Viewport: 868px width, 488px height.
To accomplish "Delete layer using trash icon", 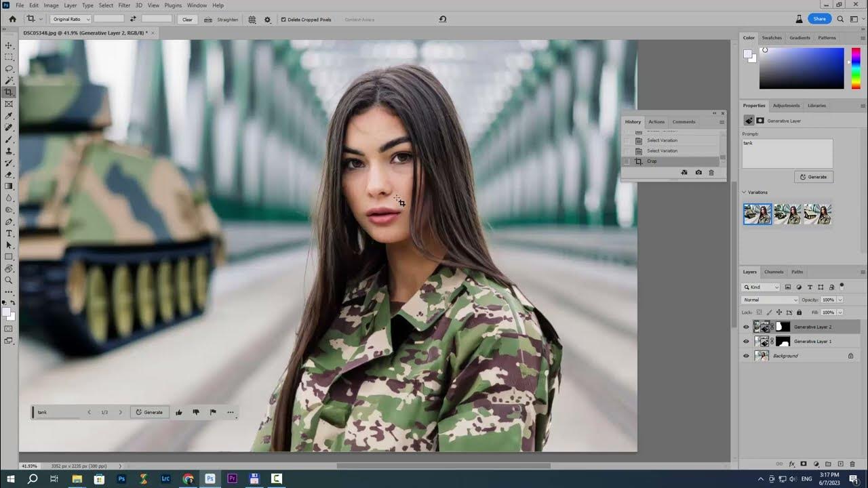I will click(852, 464).
